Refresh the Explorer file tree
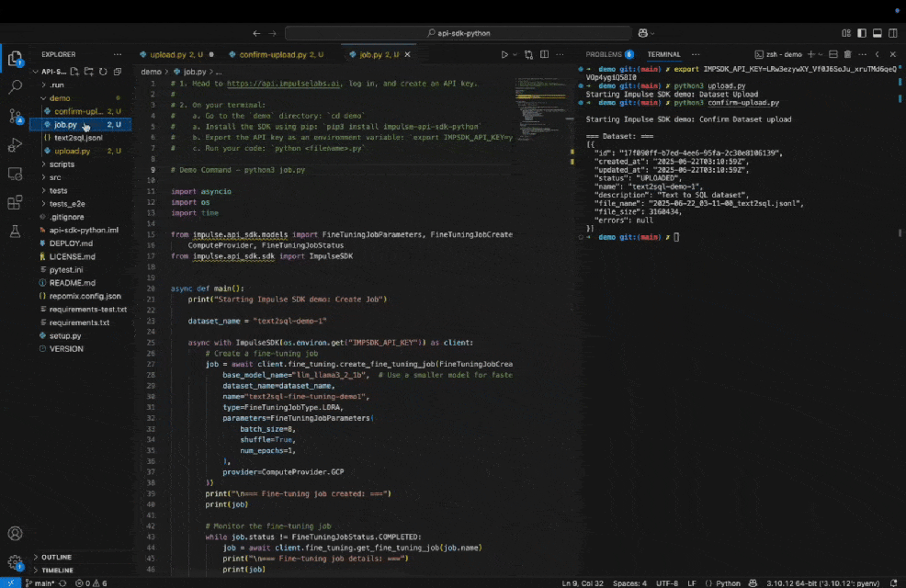The height and width of the screenshot is (588, 906). (x=104, y=72)
